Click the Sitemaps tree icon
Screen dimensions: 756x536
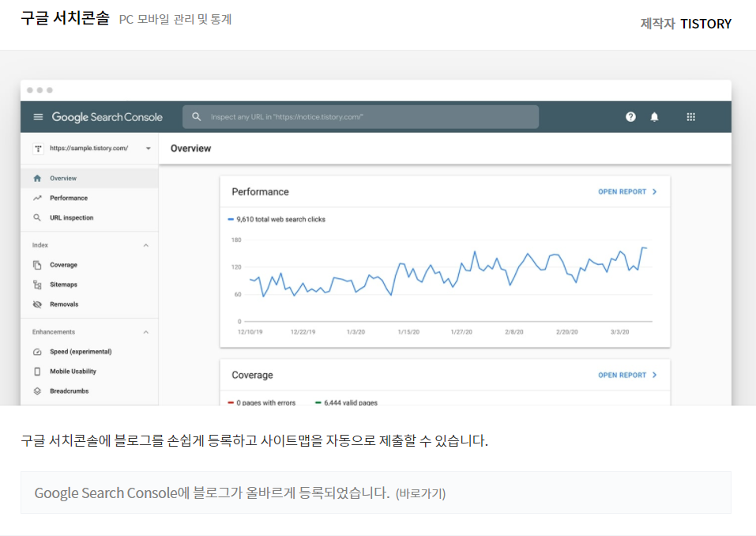click(x=37, y=285)
